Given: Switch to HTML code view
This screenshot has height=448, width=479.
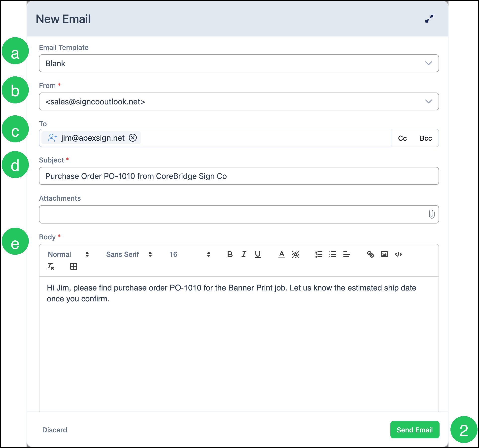Looking at the screenshot, I should coord(398,254).
